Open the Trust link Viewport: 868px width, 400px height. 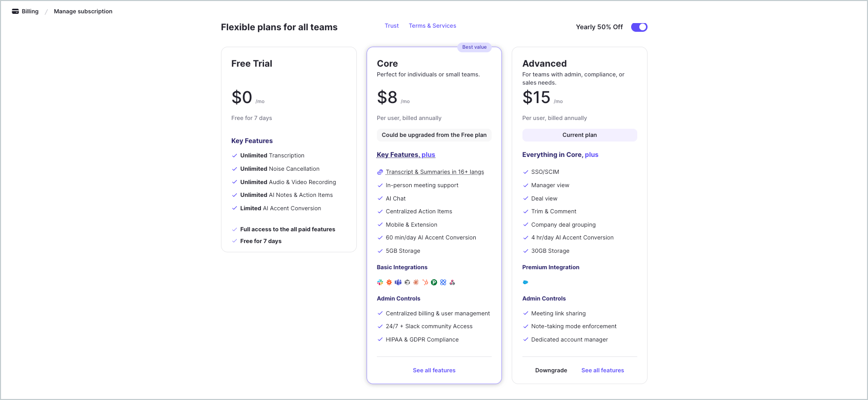(392, 26)
